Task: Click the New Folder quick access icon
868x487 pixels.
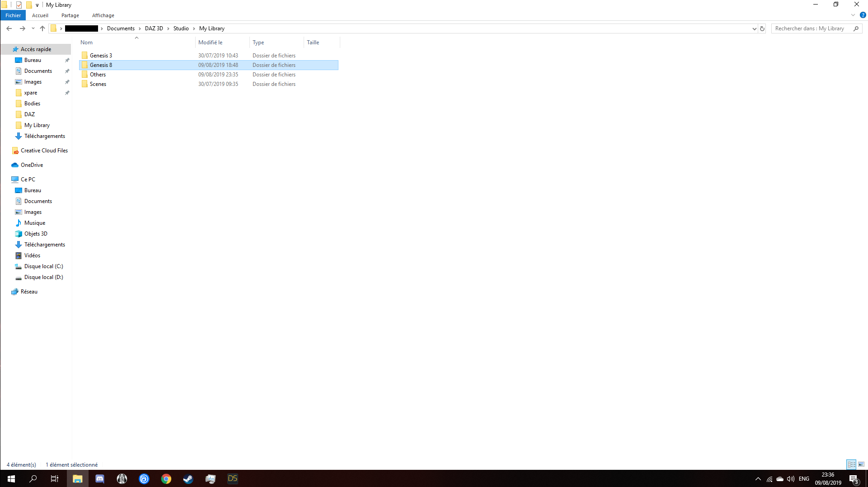Action: pyautogui.click(x=29, y=5)
